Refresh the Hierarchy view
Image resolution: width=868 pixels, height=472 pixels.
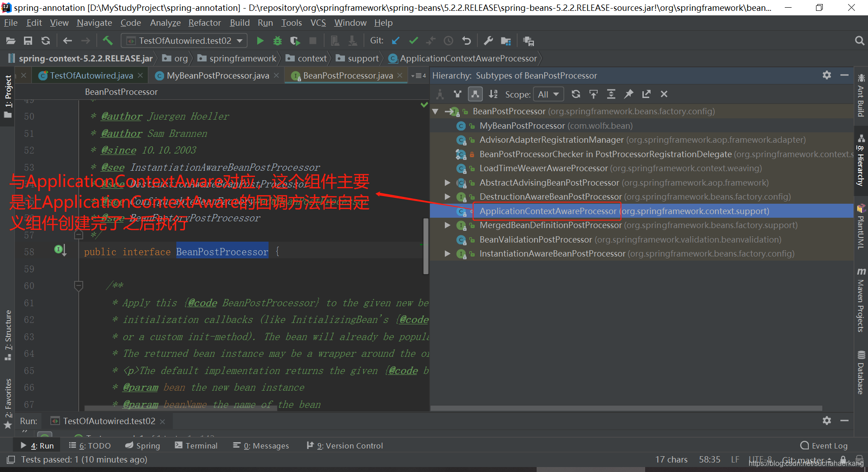point(576,94)
